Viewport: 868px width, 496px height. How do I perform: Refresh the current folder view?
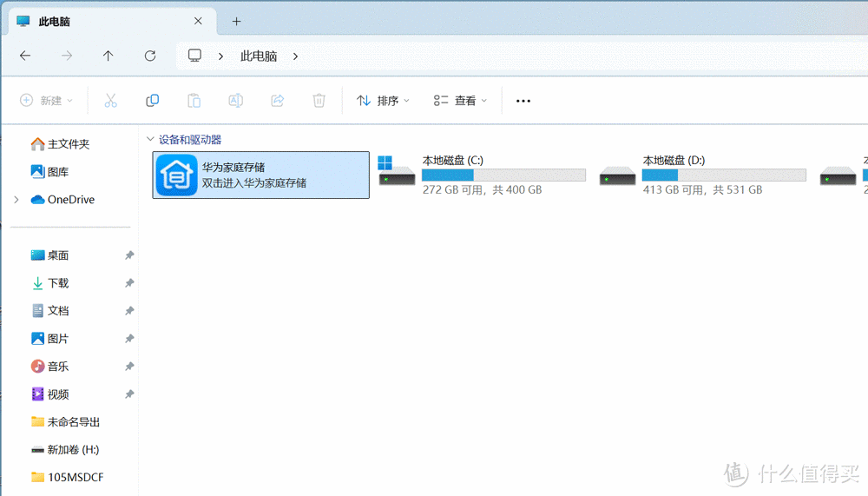pos(150,56)
